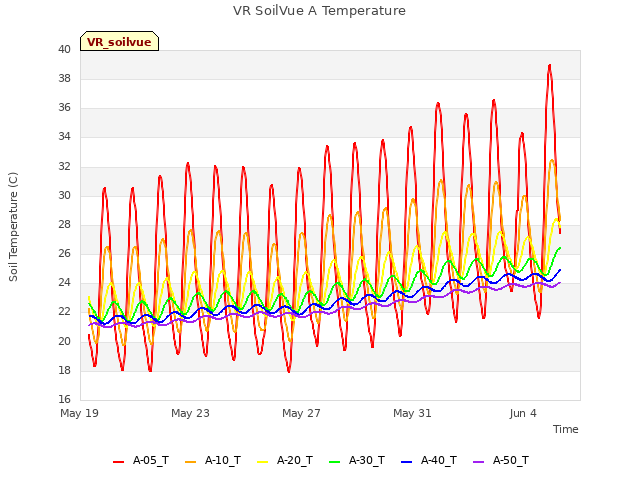Click the red line's lowest trough near May 26
This screenshot has width=640, height=480.
[289, 371]
